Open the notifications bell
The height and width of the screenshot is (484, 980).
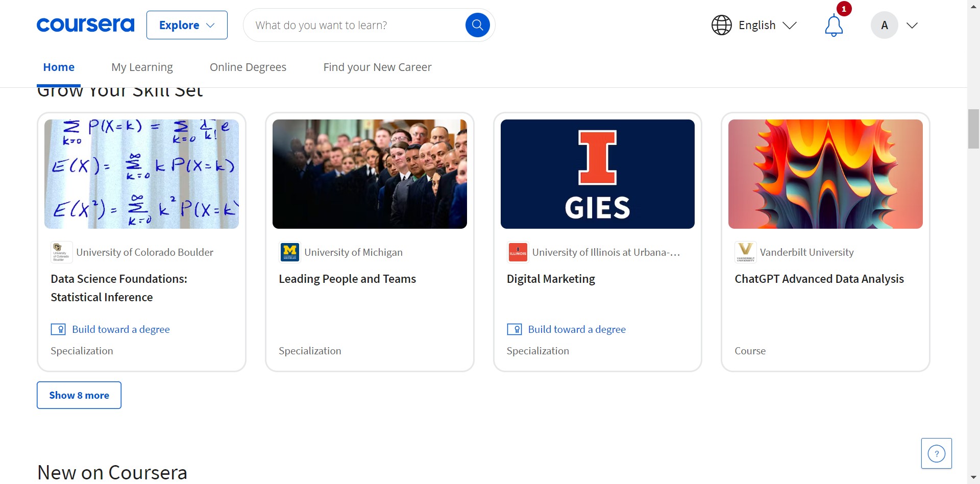click(834, 26)
